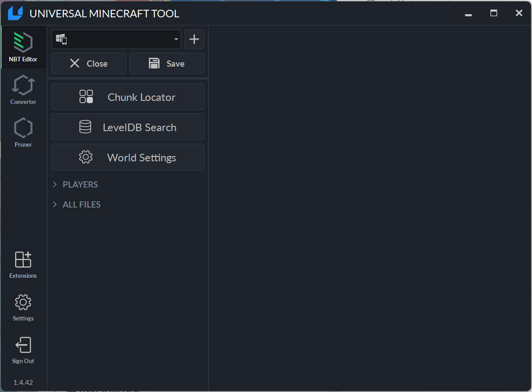Open LevelDB Search

[x=128, y=127]
